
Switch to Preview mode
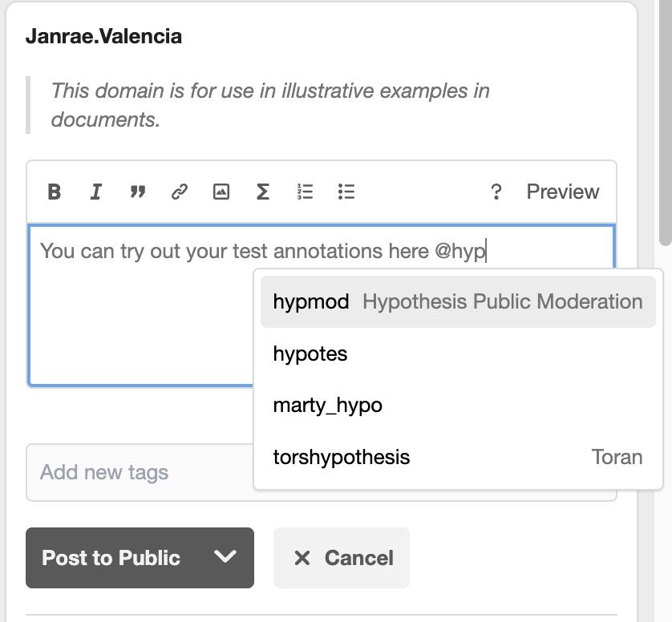click(562, 192)
